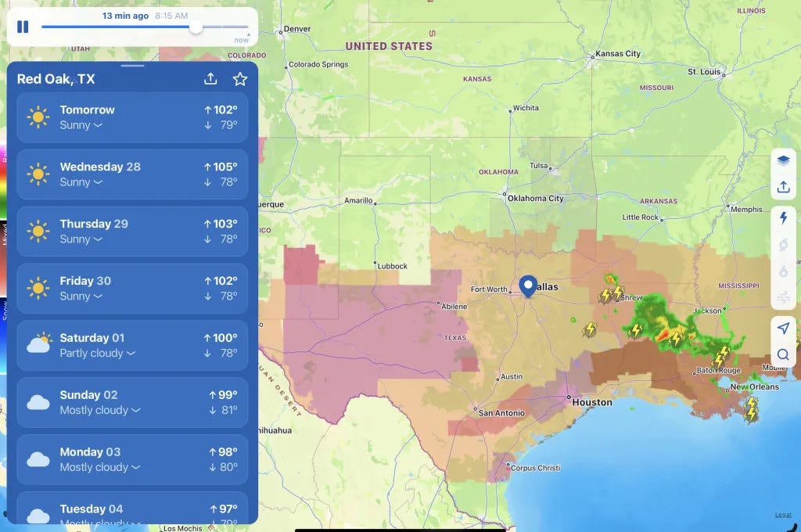Screen dimensions: 801x532
Task: Tap the Houston city label
Action: (x=592, y=402)
